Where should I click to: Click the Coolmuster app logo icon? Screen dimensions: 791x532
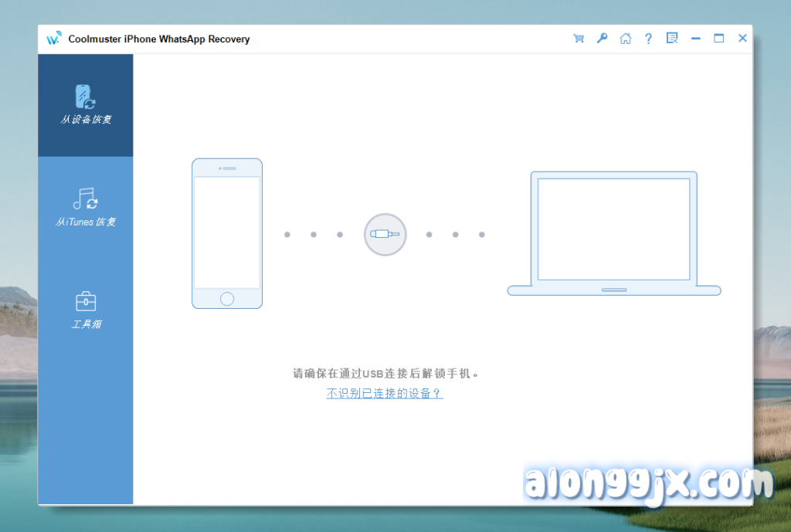point(53,39)
